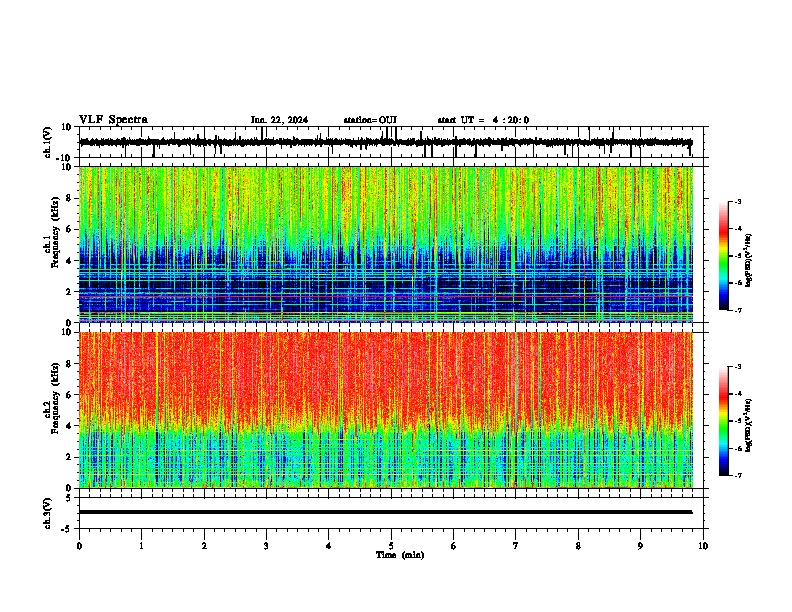Click time axis tick label '8'
This screenshot has width=792, height=612.
coord(578,546)
